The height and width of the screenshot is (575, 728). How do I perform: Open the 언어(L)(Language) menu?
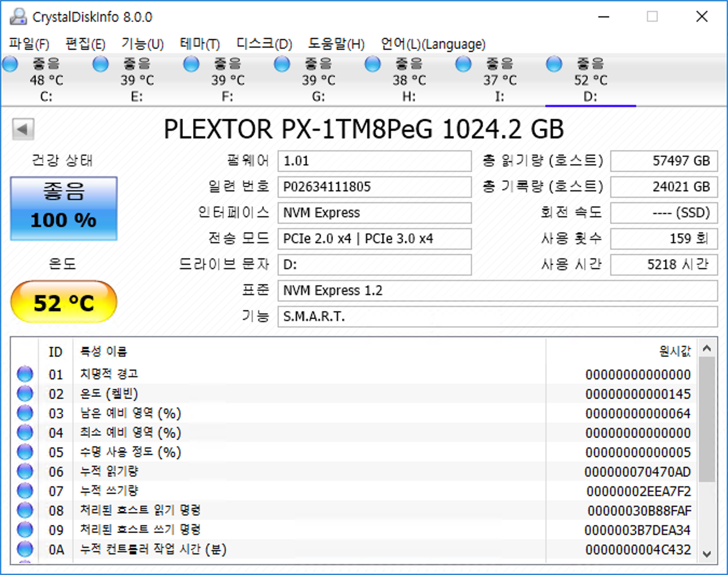click(x=433, y=44)
